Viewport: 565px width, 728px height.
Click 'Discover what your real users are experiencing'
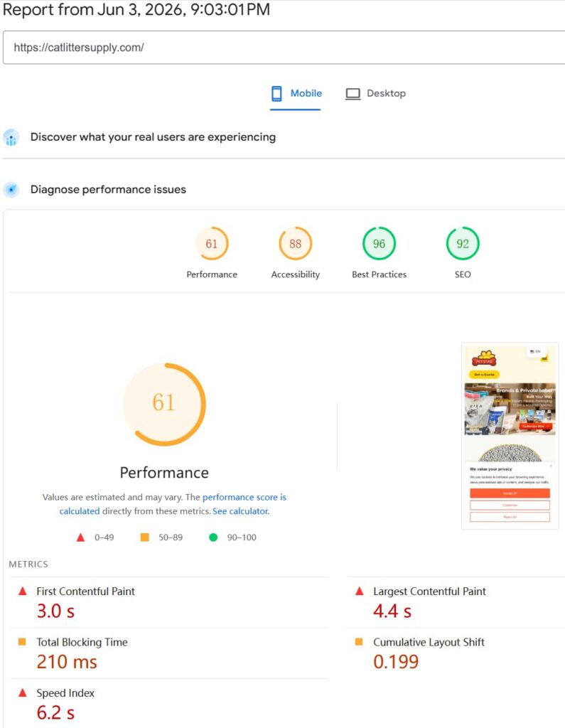click(x=154, y=137)
